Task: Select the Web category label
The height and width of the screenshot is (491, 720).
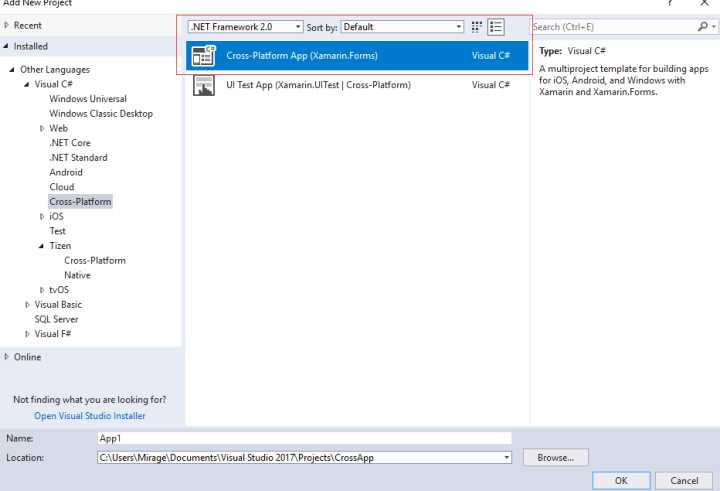Action: 59,128
